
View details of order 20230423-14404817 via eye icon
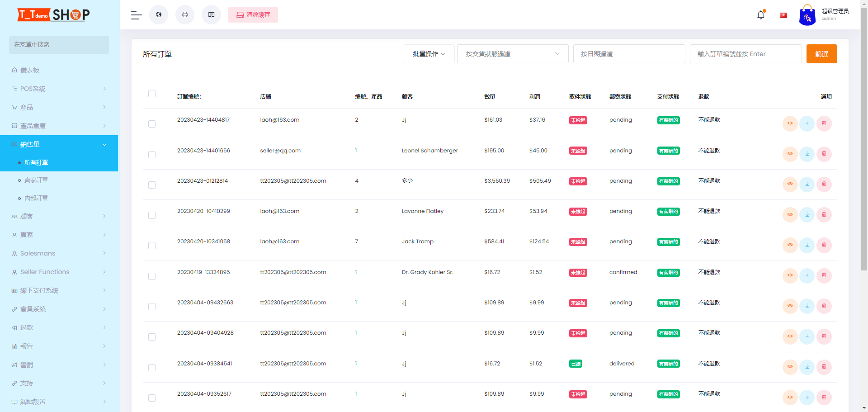(x=790, y=123)
